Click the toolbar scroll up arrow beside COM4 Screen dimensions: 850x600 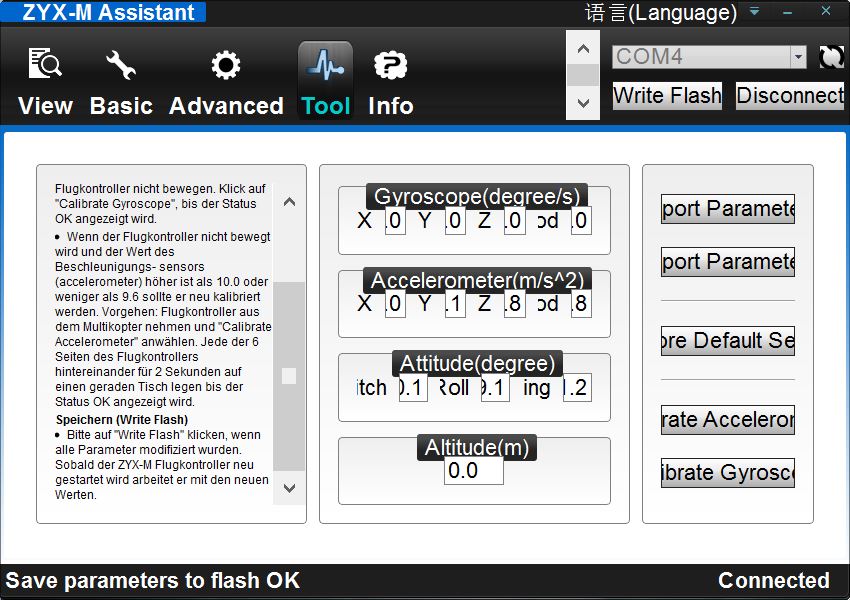(x=583, y=49)
